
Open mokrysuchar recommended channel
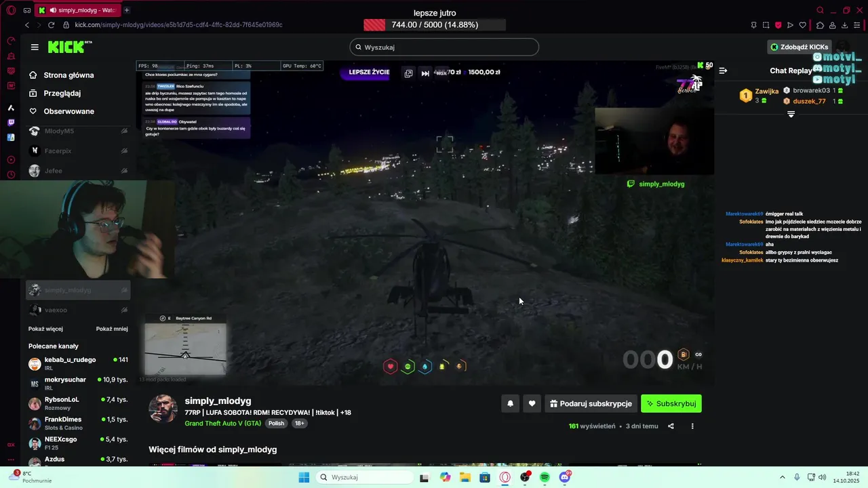point(78,384)
